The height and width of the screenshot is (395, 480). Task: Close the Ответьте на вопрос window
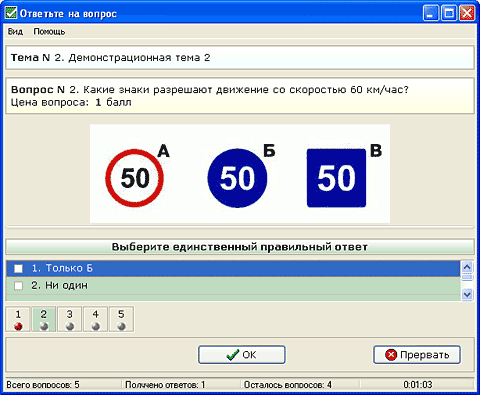467,13
